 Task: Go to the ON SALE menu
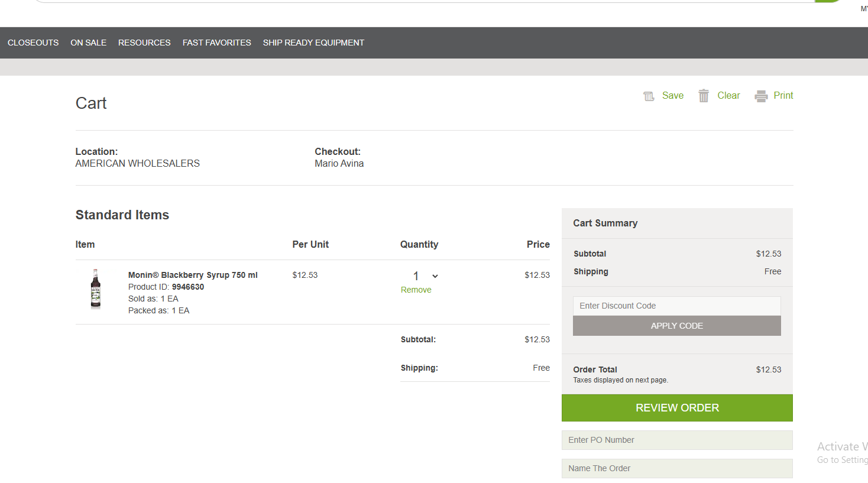click(89, 43)
